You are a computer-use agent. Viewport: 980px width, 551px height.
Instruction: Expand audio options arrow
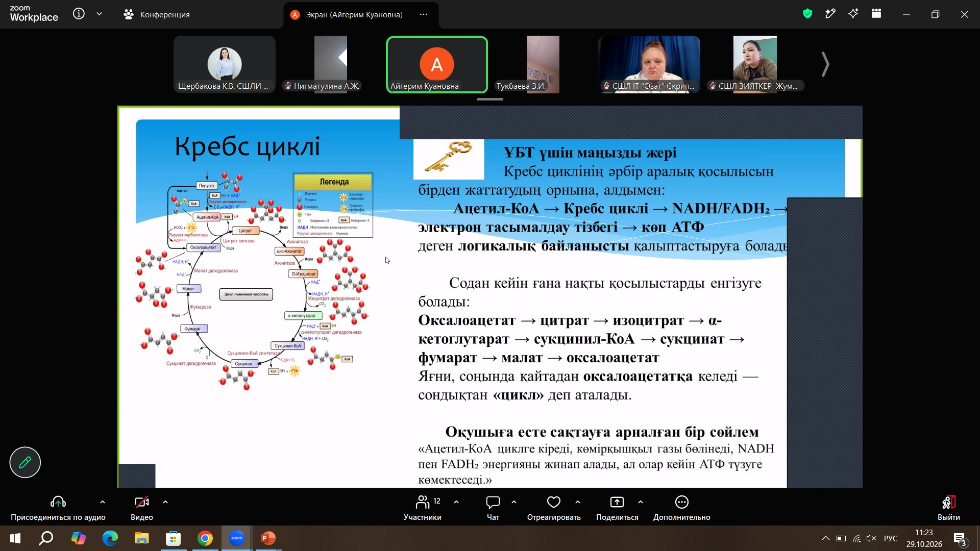tap(103, 502)
